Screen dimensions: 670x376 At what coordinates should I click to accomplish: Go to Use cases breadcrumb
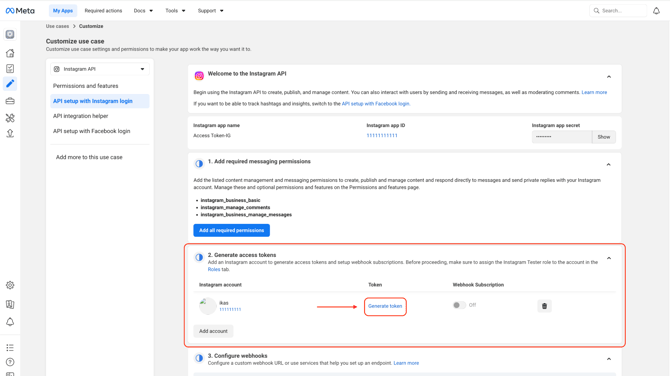[57, 26]
